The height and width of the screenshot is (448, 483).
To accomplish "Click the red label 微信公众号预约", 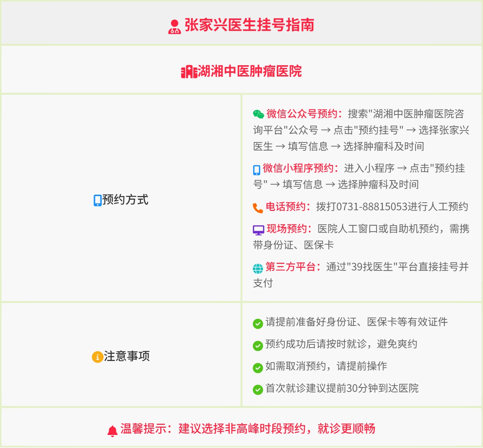I will (305, 114).
